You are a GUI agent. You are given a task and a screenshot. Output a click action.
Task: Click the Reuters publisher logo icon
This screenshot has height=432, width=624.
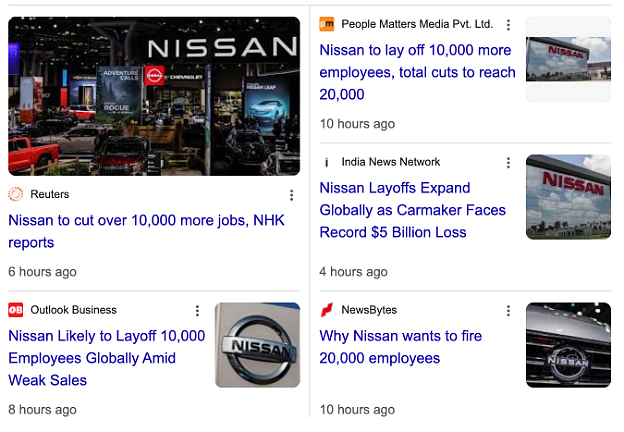(x=16, y=194)
